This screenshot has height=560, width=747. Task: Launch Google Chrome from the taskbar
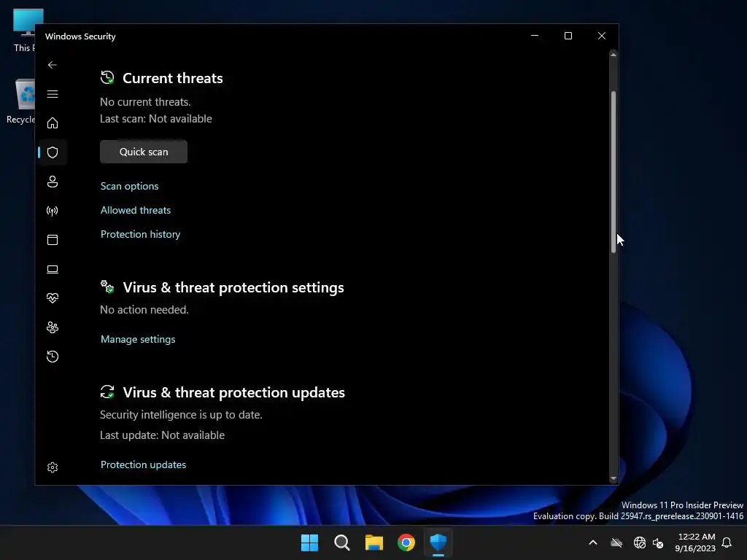click(x=406, y=542)
